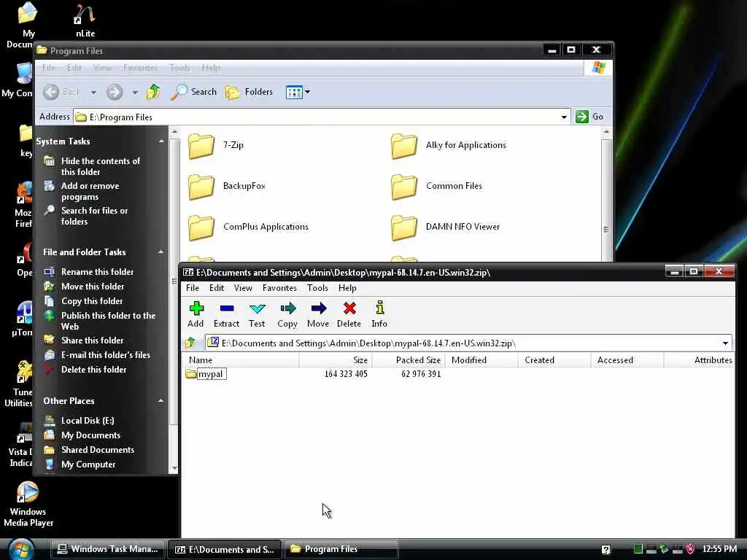
Task: Open the Tools menu in 7-Zip
Action: click(x=317, y=287)
